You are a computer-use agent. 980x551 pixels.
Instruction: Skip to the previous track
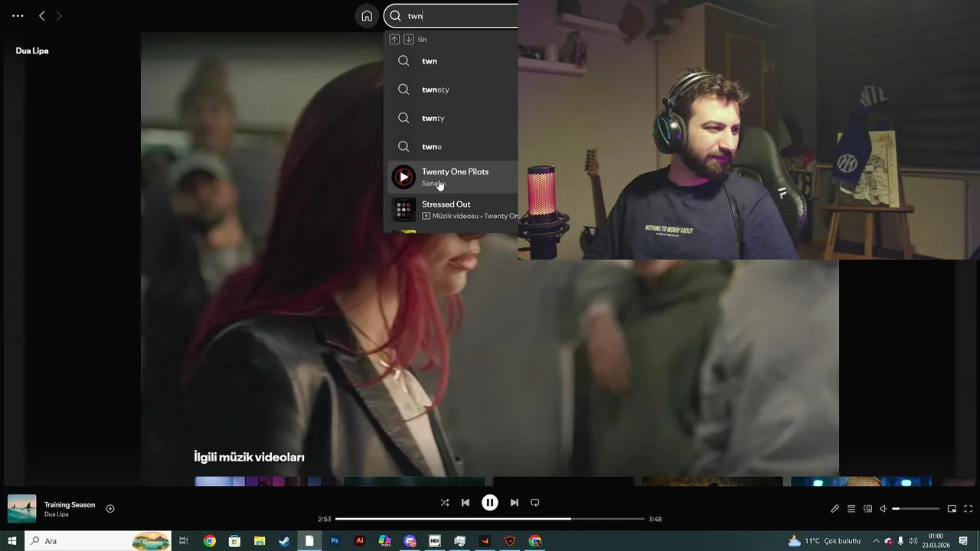click(465, 503)
